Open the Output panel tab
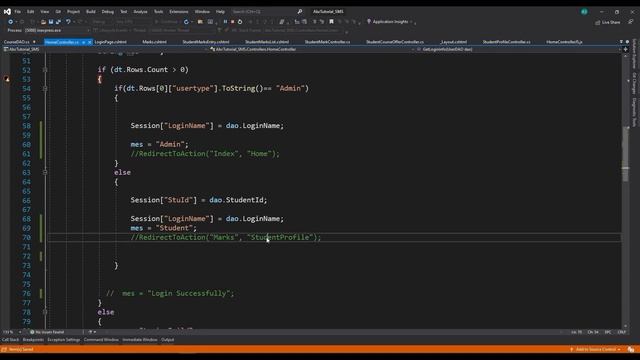The width and height of the screenshot is (640, 360). (x=167, y=340)
